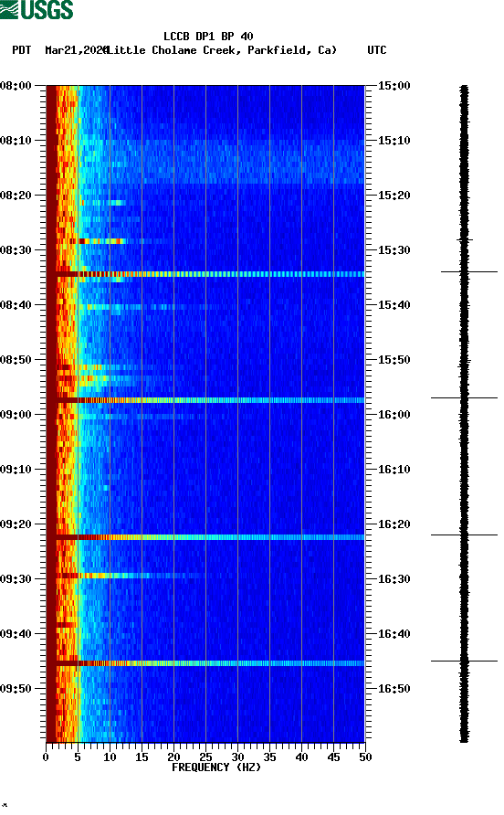Click the 15:00 UTC time label
This screenshot has height=815, width=504.
point(394,86)
